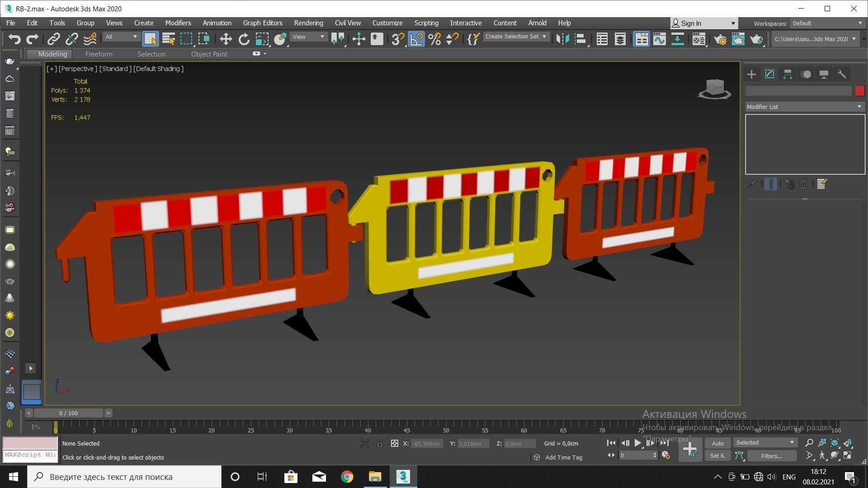Open the Motion command panel tab
This screenshot has height=488, width=868.
pyautogui.click(x=806, y=74)
